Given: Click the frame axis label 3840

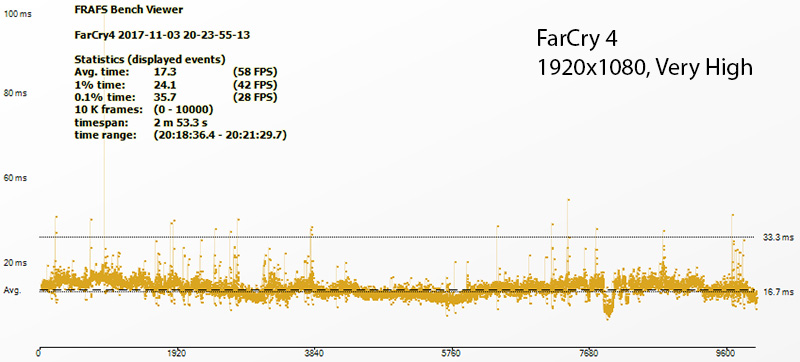Looking at the screenshot, I should 314,353.
